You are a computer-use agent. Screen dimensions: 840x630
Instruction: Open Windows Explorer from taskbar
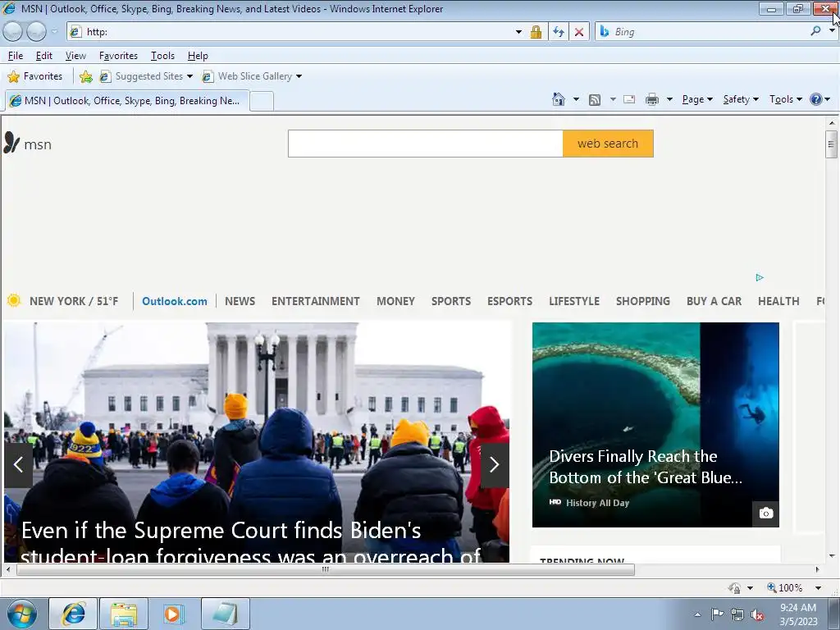point(124,614)
